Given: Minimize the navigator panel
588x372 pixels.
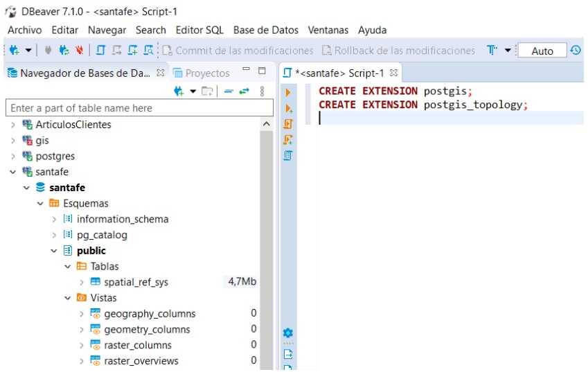Looking at the screenshot, I should coord(246,70).
